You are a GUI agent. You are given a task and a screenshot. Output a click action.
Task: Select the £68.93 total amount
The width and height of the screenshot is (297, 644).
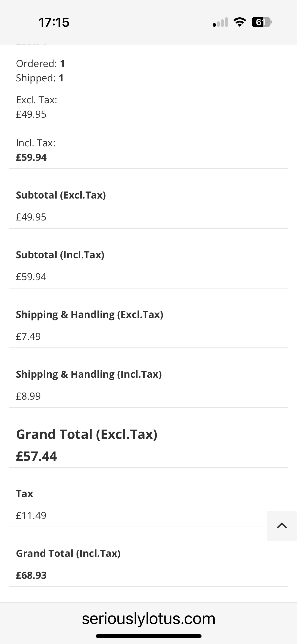pos(31,575)
